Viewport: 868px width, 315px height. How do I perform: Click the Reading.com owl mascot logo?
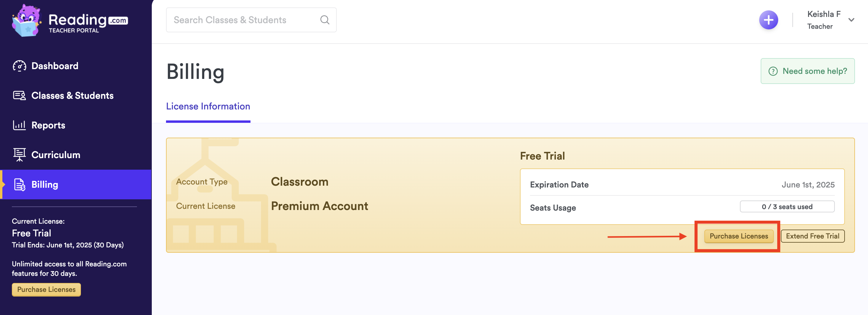click(x=26, y=20)
